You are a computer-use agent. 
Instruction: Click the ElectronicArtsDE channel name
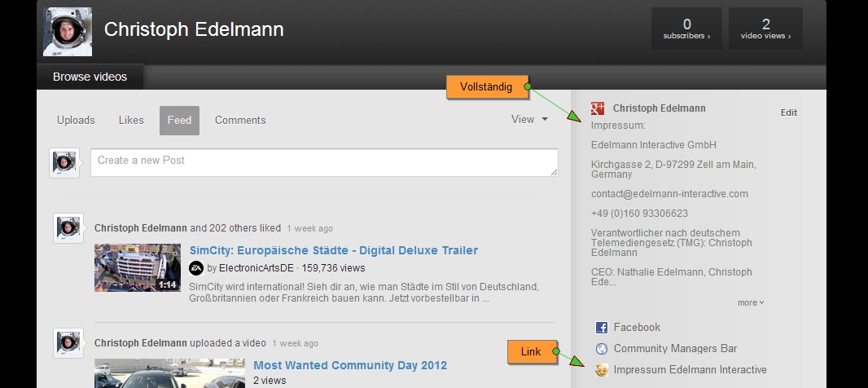click(256, 268)
